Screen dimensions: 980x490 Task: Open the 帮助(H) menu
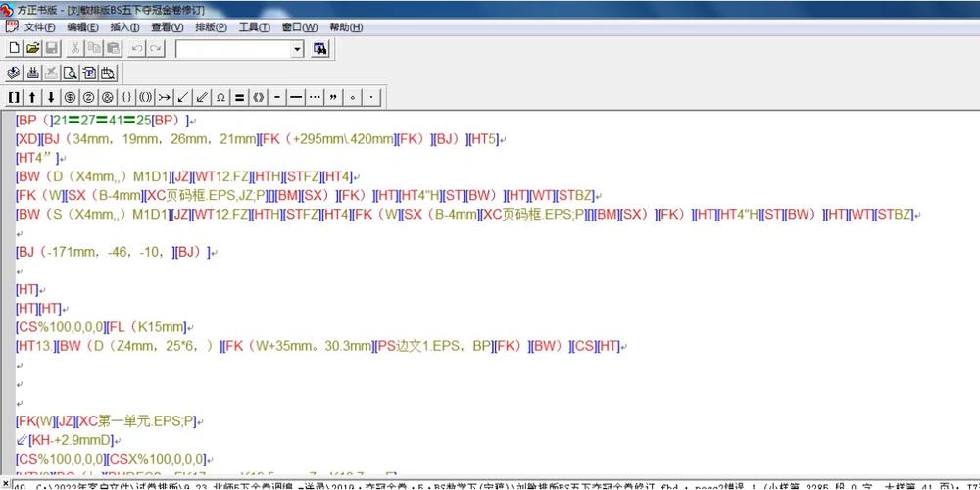346,26
